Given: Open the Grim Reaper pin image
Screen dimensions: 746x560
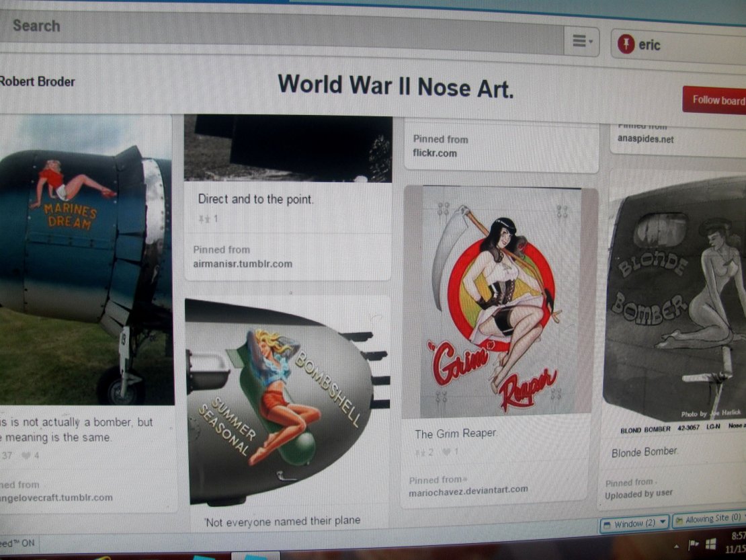Looking at the screenshot, I should pos(498,301).
